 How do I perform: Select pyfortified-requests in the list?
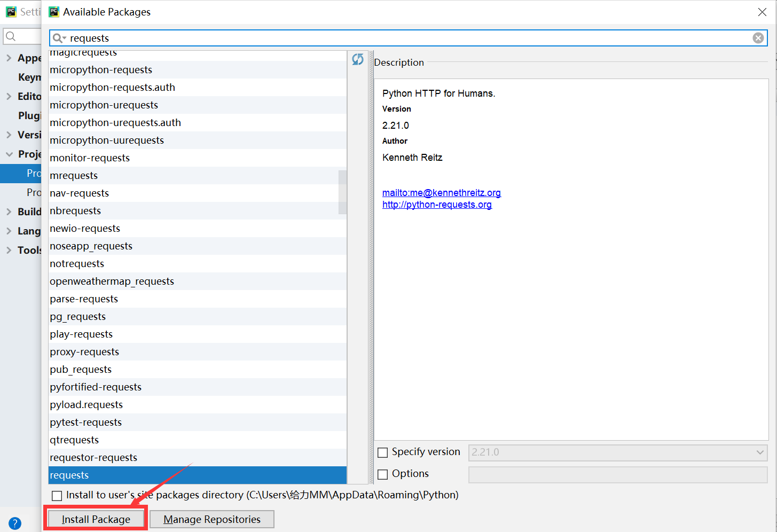[198, 387]
